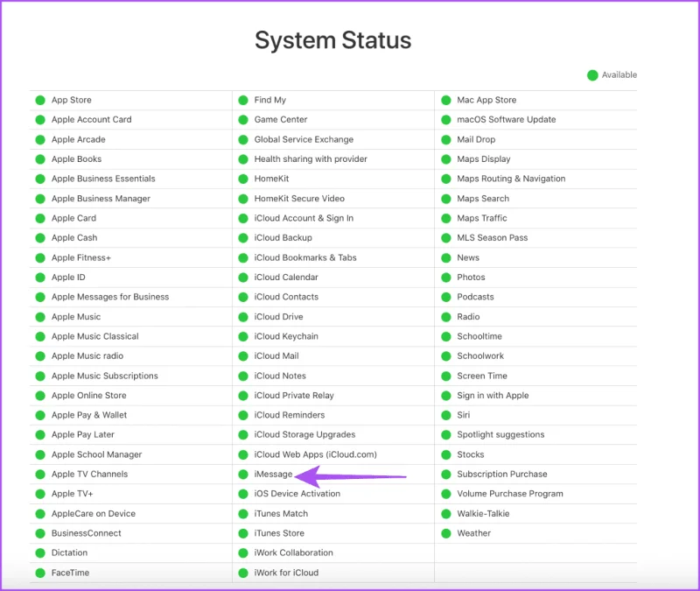Click the green status dot beside Find My
The height and width of the screenshot is (591, 700).
tap(243, 100)
